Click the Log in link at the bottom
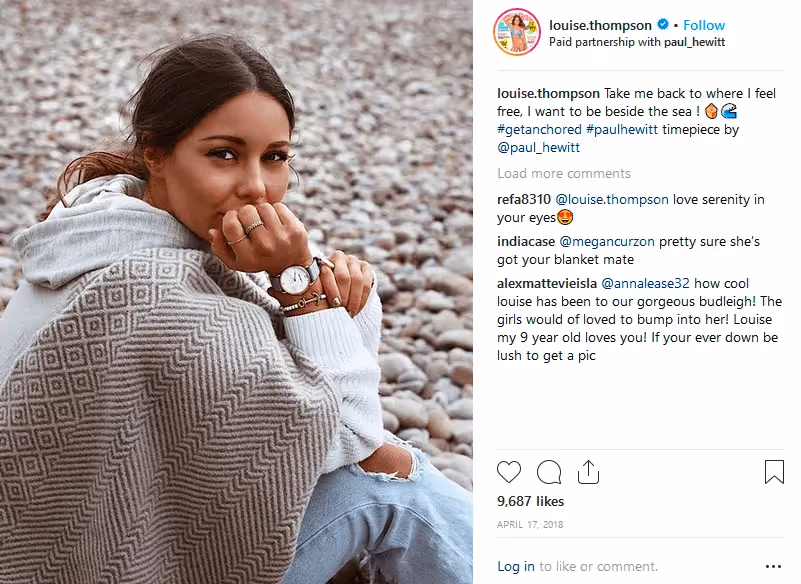Screen dimensions: 801x584 515,566
